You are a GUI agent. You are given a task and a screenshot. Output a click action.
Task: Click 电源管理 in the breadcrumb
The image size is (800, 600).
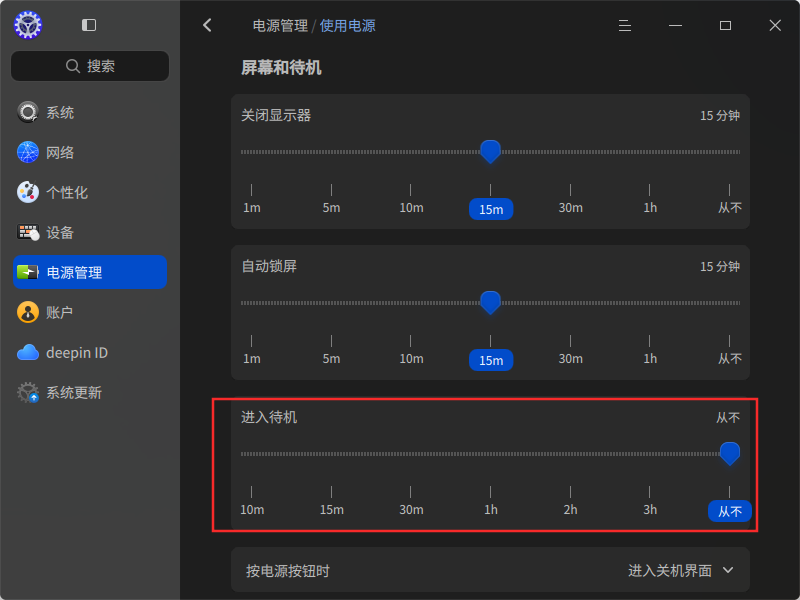[x=280, y=26]
